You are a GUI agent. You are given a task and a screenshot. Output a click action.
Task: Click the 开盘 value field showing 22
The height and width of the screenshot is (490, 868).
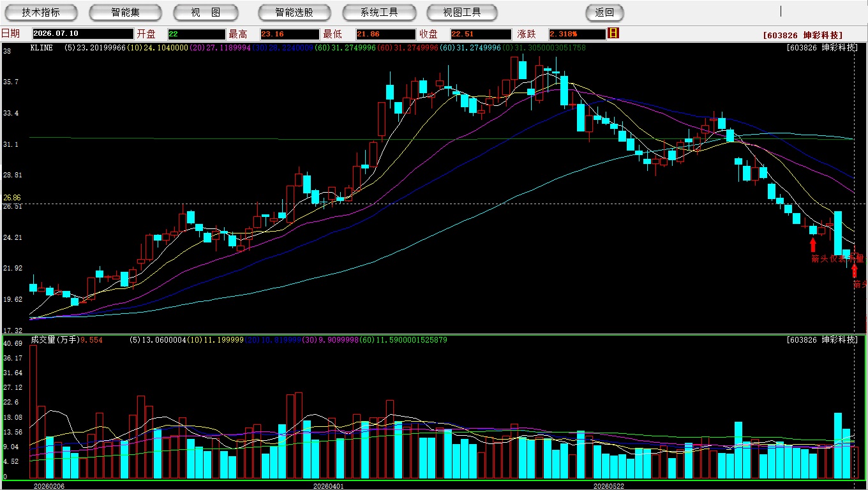click(x=197, y=34)
